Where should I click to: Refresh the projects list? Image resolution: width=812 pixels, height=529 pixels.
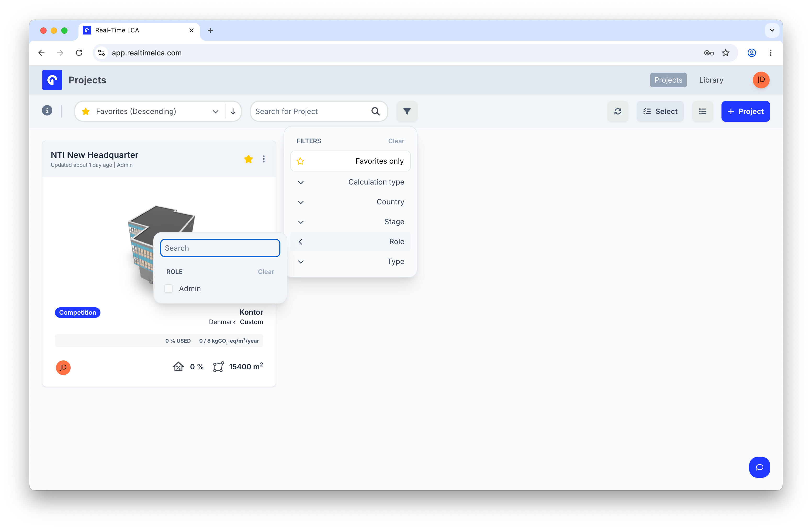[618, 111]
